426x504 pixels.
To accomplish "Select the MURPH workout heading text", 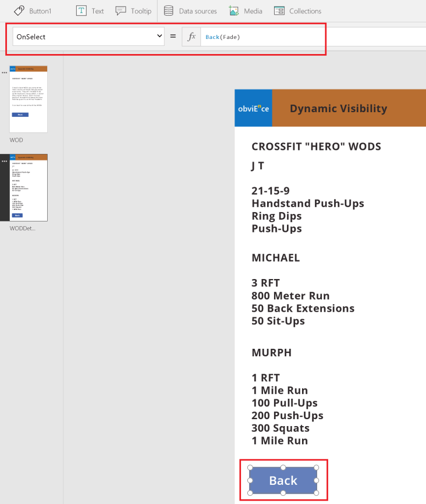I will pyautogui.click(x=271, y=352).
